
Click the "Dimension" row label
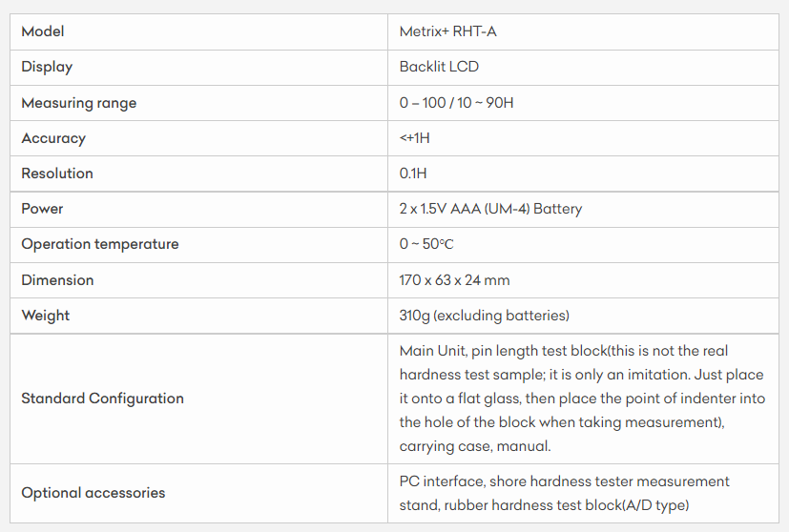[57, 280]
